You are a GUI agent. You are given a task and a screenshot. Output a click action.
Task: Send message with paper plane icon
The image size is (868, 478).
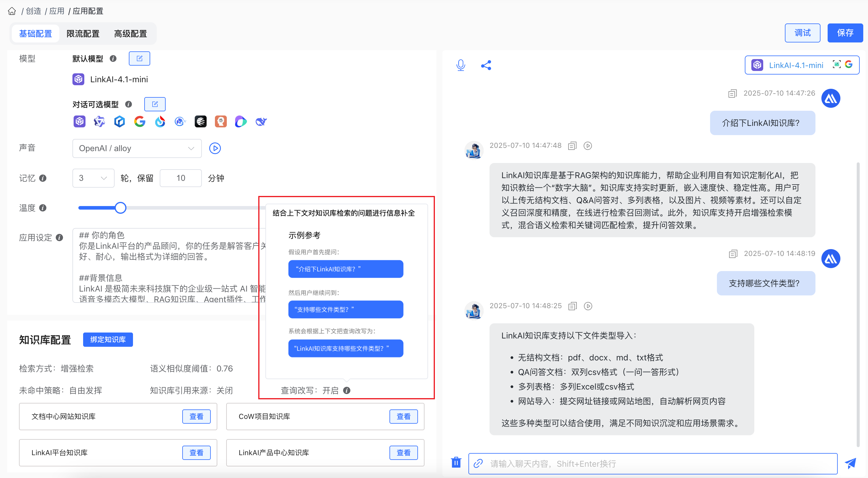point(850,463)
